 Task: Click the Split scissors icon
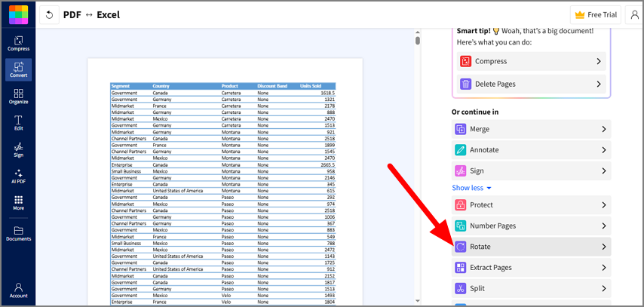coord(461,288)
